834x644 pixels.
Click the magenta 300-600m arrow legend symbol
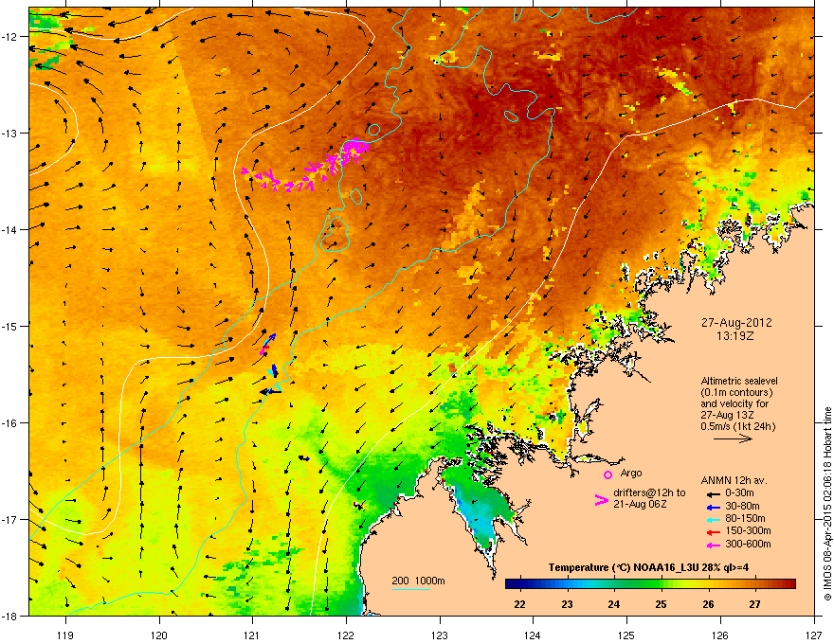click(713, 545)
